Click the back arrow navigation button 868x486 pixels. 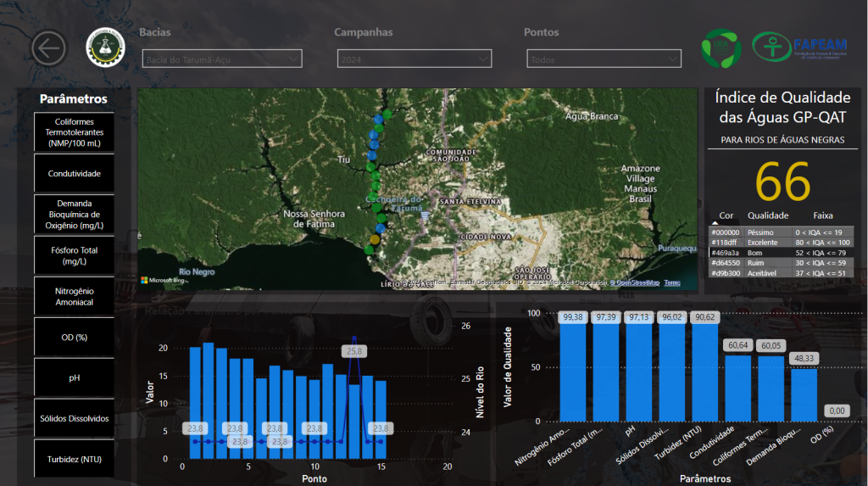pyautogui.click(x=48, y=49)
